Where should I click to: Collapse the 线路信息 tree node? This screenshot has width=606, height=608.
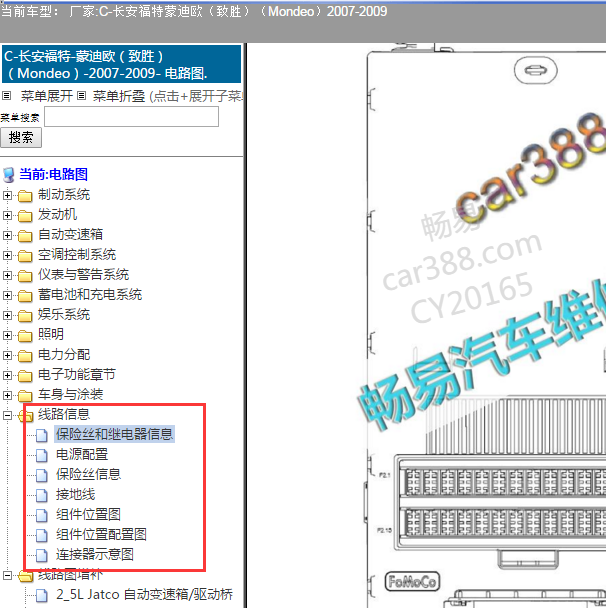point(7,415)
